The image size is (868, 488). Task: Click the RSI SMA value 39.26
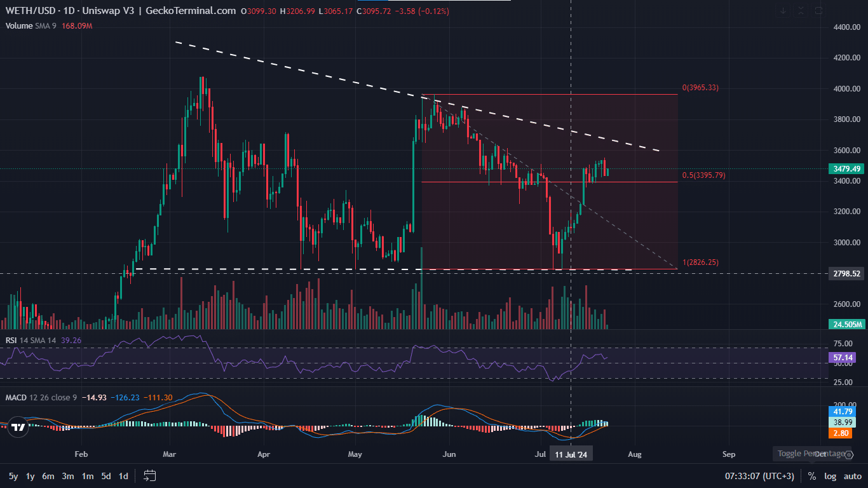[x=71, y=340]
